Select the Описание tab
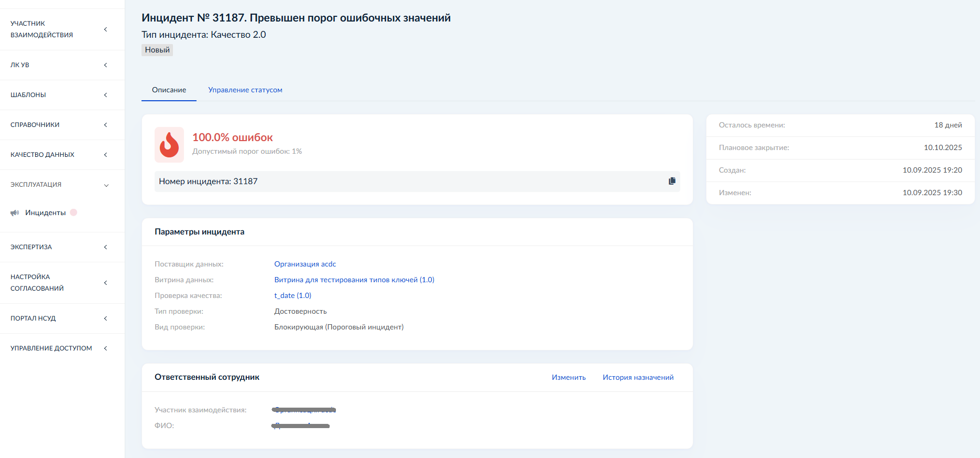This screenshot has width=980, height=458. click(169, 90)
